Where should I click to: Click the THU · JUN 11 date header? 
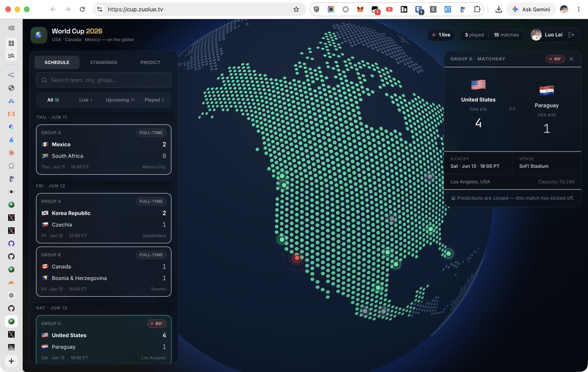pyautogui.click(x=51, y=117)
